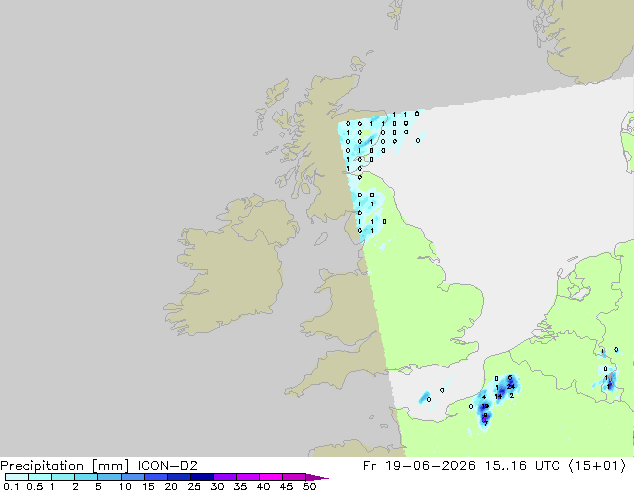Click the legend tick label '35'

(x=241, y=486)
